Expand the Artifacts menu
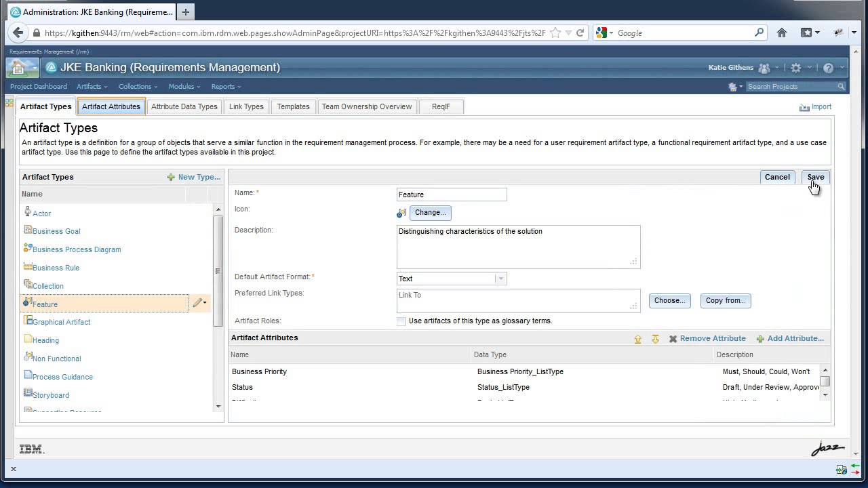This screenshot has width=868, height=488. (x=92, y=87)
